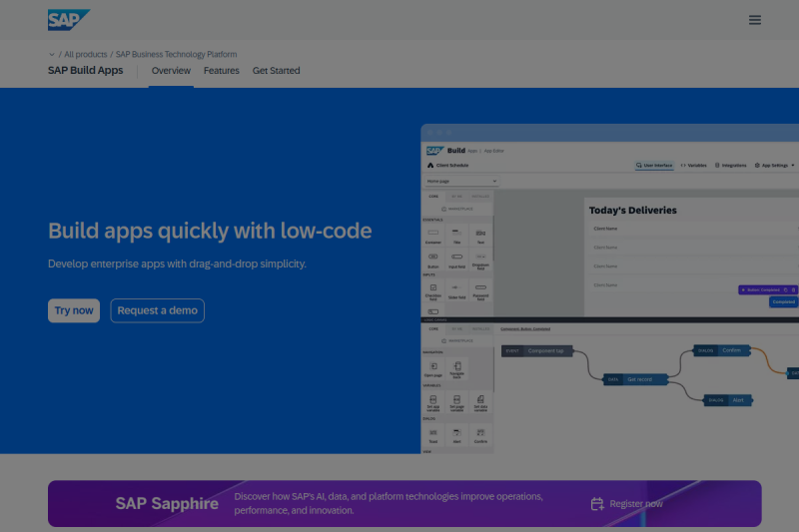
Task: Open App Settings dropdown in the editor image
Action: click(774, 166)
